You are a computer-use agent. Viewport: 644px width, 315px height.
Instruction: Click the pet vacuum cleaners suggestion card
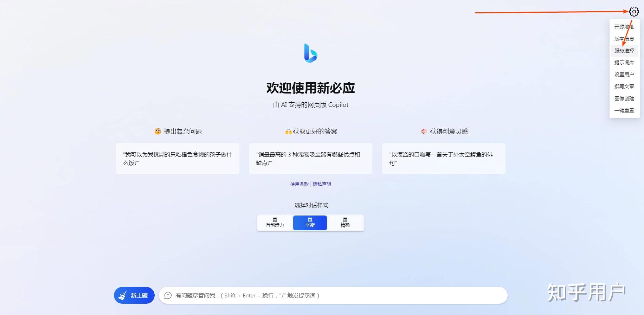point(311,159)
